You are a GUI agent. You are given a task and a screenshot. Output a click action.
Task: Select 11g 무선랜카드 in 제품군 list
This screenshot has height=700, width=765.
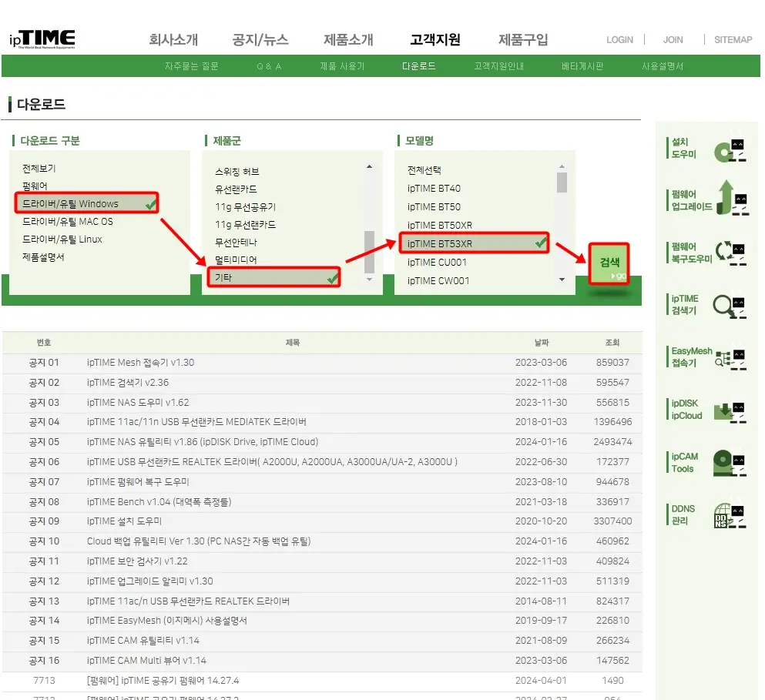click(x=246, y=224)
